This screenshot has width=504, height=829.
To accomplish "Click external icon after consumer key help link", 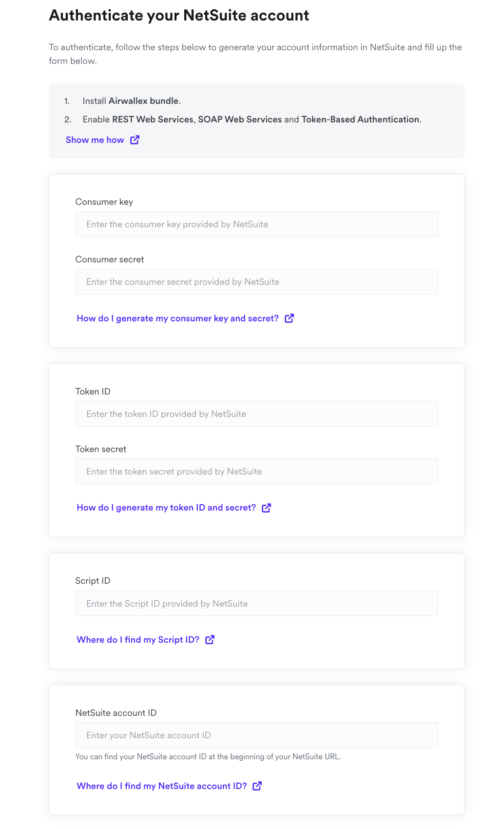I will point(290,318).
